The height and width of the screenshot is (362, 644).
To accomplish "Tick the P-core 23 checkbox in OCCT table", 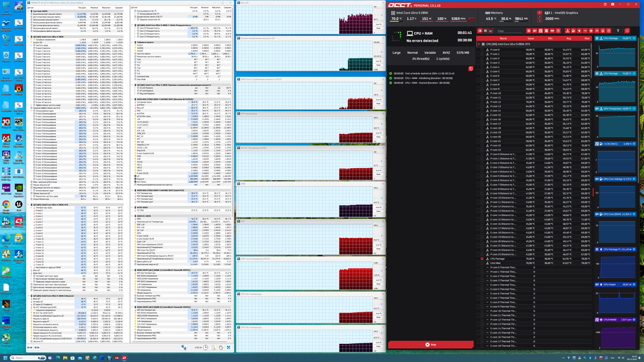I will pyautogui.click(x=481, y=150).
